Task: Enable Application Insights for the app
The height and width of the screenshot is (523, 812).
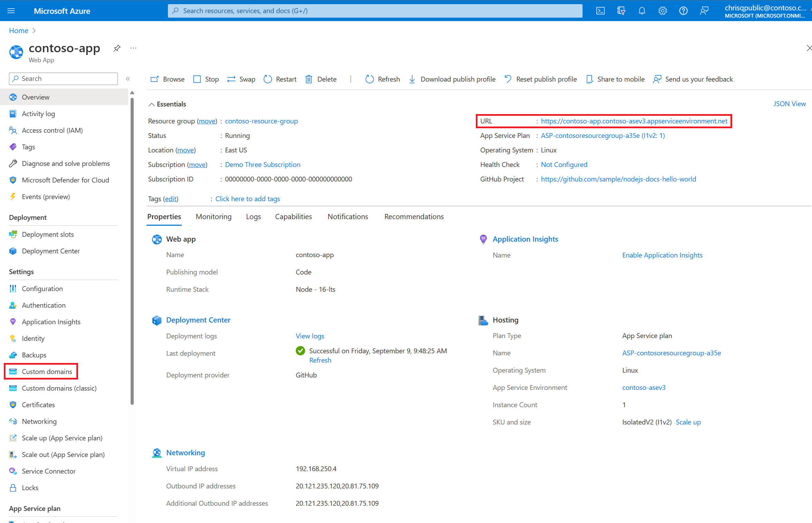Action: pyautogui.click(x=662, y=255)
